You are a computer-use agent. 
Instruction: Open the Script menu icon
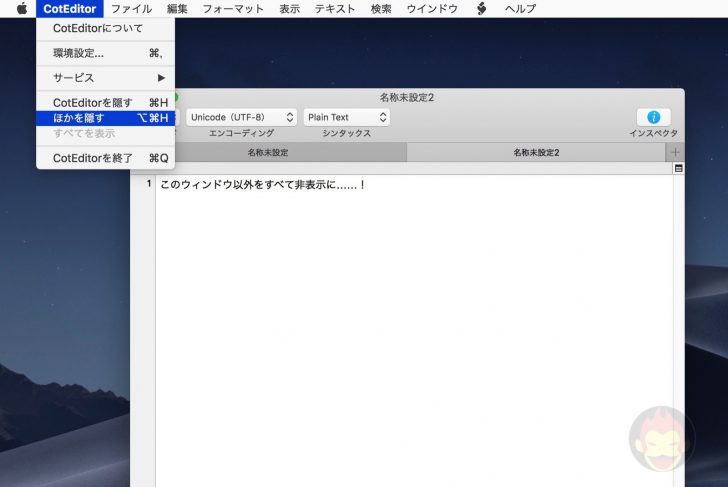click(x=481, y=8)
